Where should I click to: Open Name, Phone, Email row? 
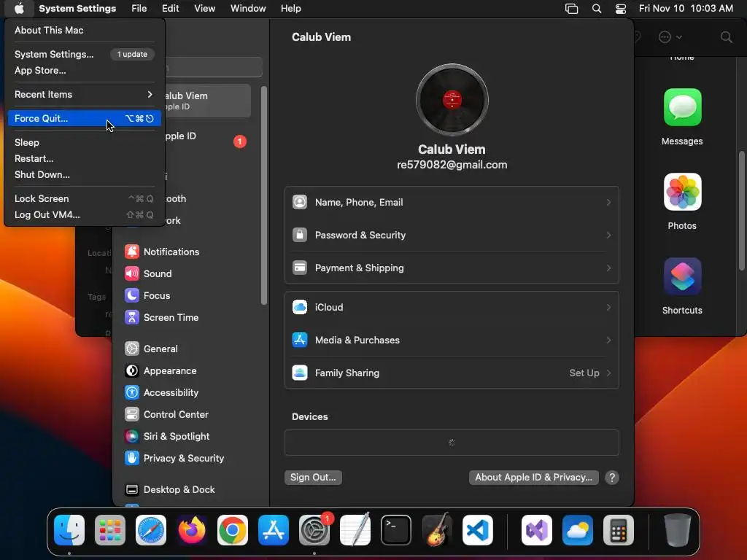(452, 203)
